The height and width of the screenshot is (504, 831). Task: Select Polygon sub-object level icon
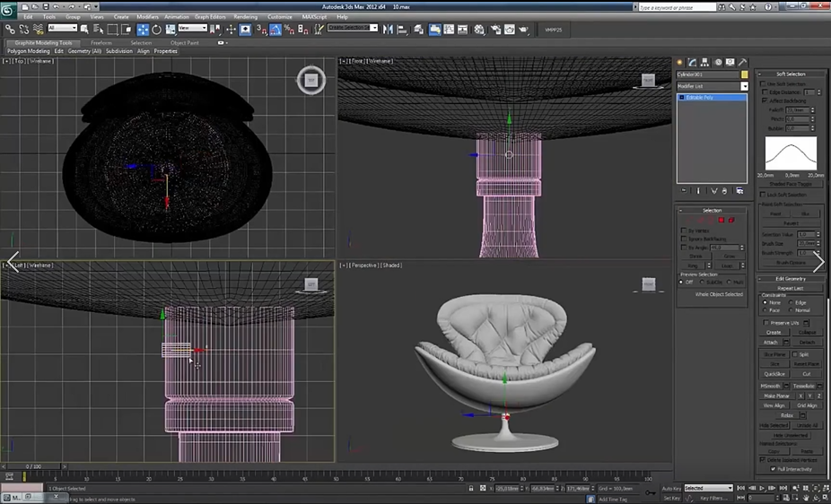722,221
